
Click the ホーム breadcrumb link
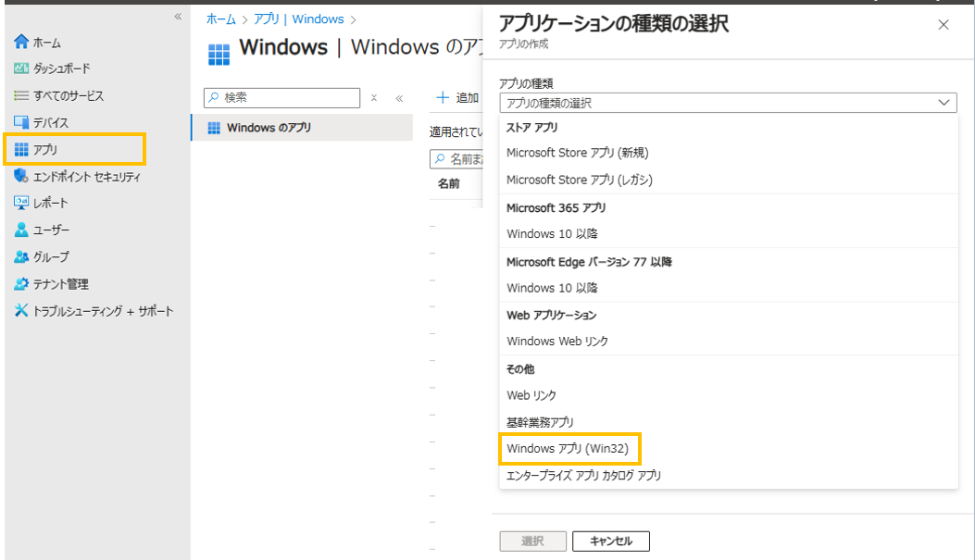click(x=220, y=19)
